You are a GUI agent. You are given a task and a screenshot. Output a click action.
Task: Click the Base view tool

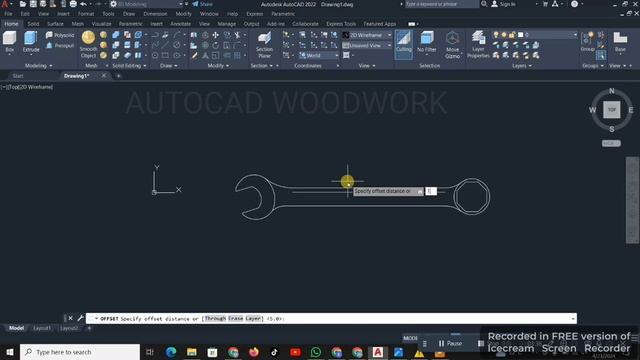[x=620, y=42]
